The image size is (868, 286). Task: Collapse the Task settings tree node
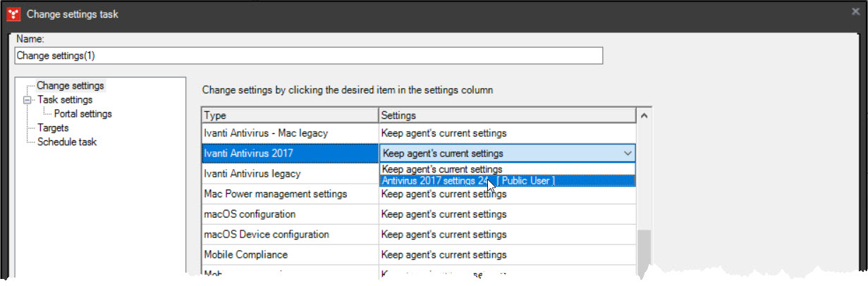point(27,100)
